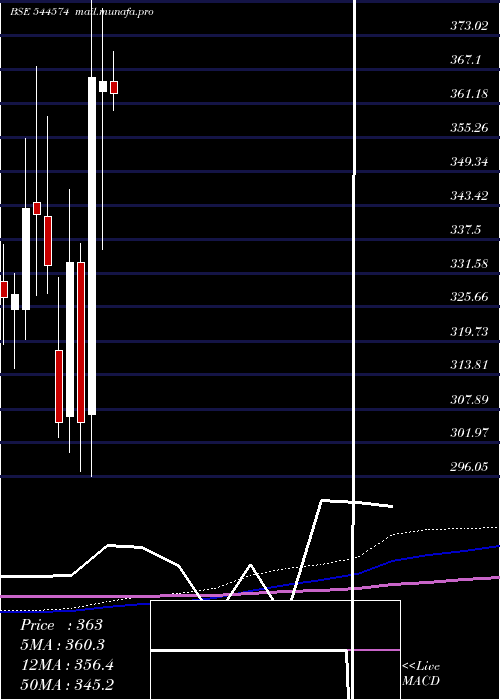The width and height of the screenshot is (500, 700).
Task: Select the long red candle beside tallest white candle
Action: tap(81, 342)
